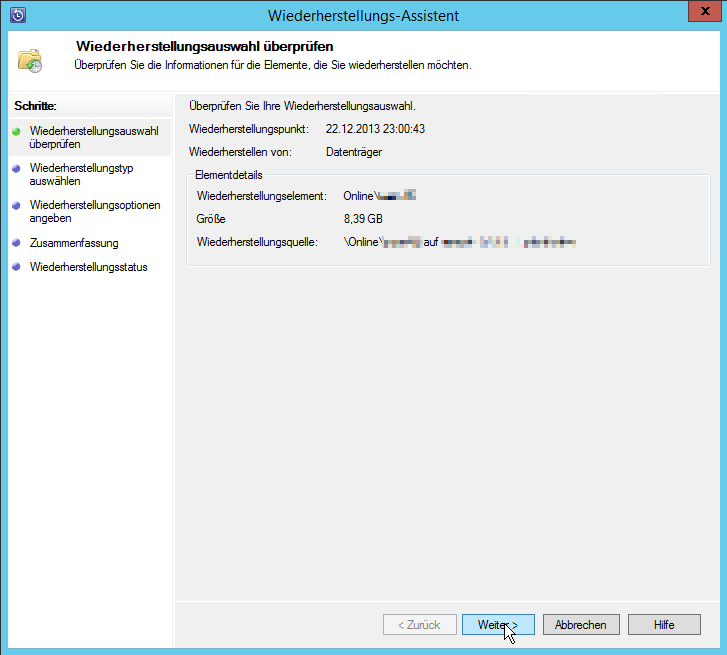
Task: Click the bullet beside Wiederherstellungsstatus
Action: coord(16,267)
